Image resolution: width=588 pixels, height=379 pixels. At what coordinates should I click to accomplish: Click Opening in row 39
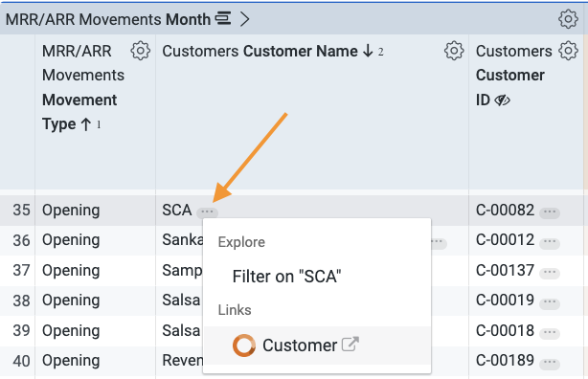click(71, 331)
